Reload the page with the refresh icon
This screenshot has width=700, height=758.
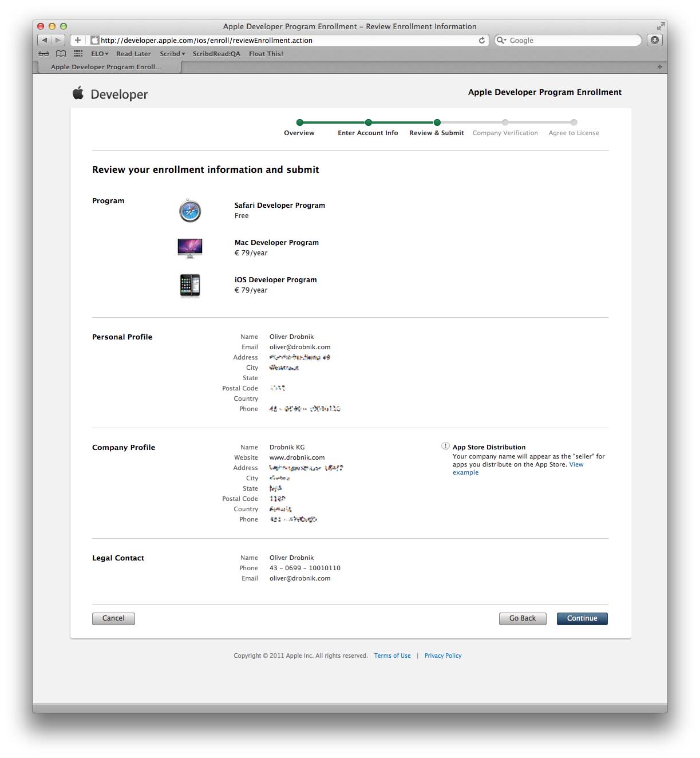point(482,40)
